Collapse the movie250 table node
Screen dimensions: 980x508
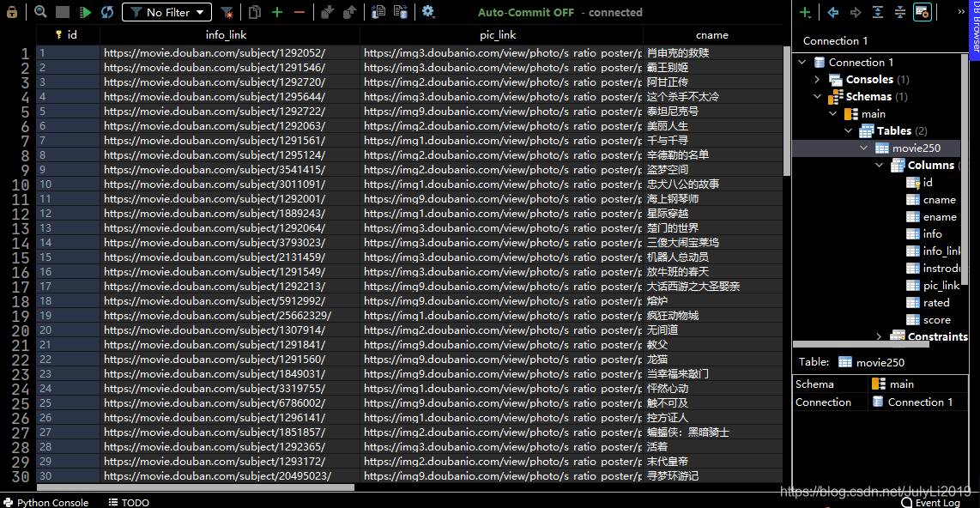coord(864,148)
